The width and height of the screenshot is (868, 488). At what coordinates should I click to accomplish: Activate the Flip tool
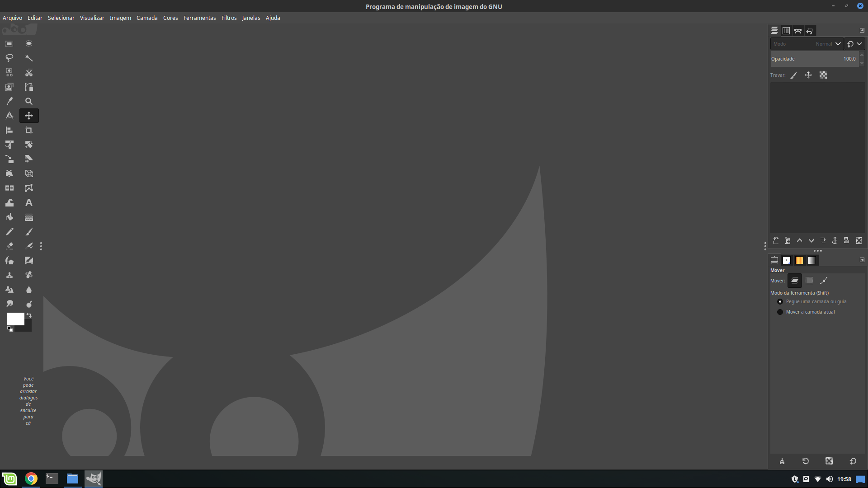tap(9, 188)
